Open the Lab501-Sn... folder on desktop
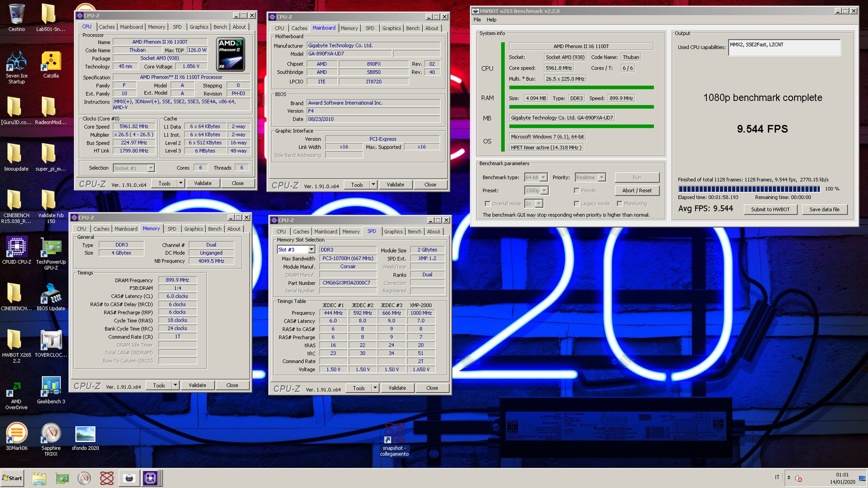 point(51,18)
